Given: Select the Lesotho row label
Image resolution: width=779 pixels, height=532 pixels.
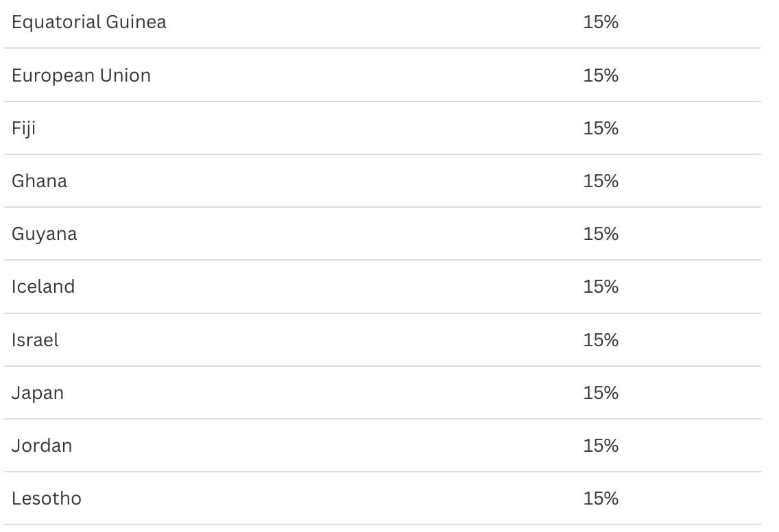Looking at the screenshot, I should click(47, 498).
